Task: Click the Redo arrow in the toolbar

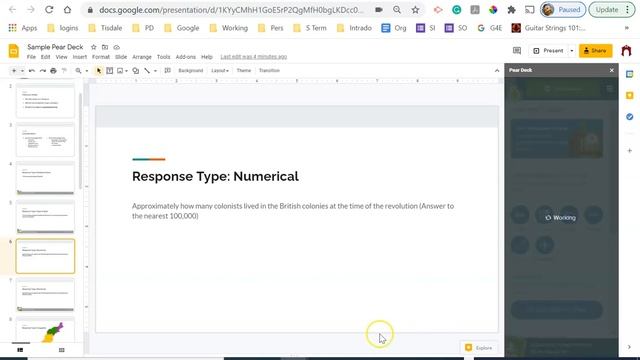Action: [42, 71]
